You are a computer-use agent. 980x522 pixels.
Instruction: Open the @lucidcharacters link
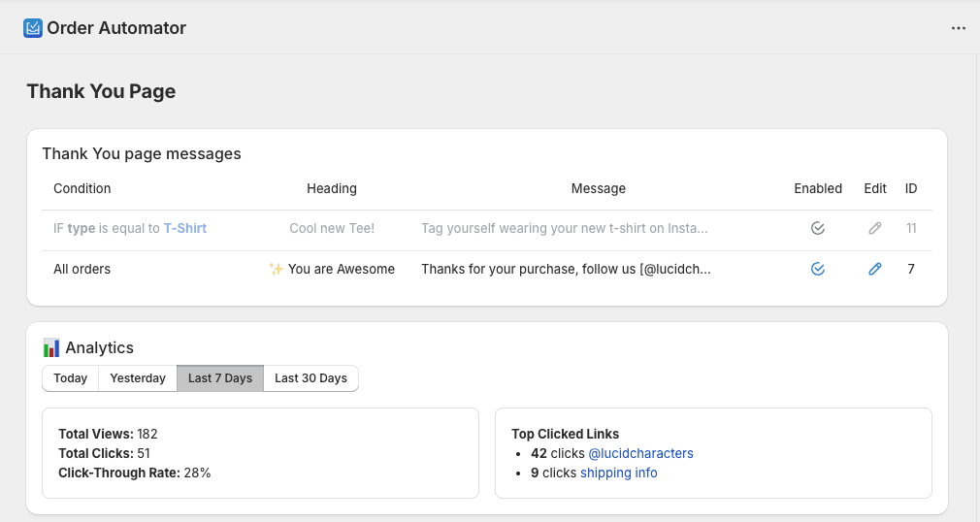pos(640,453)
